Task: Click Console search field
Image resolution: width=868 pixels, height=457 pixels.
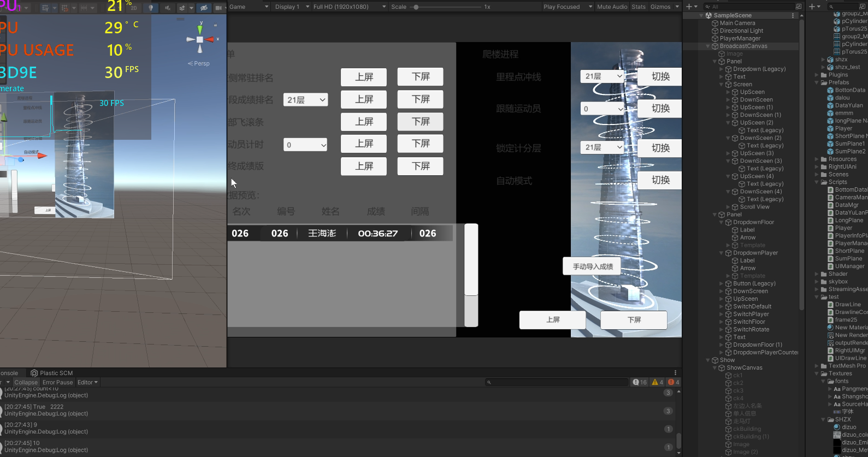Action: 556,382
